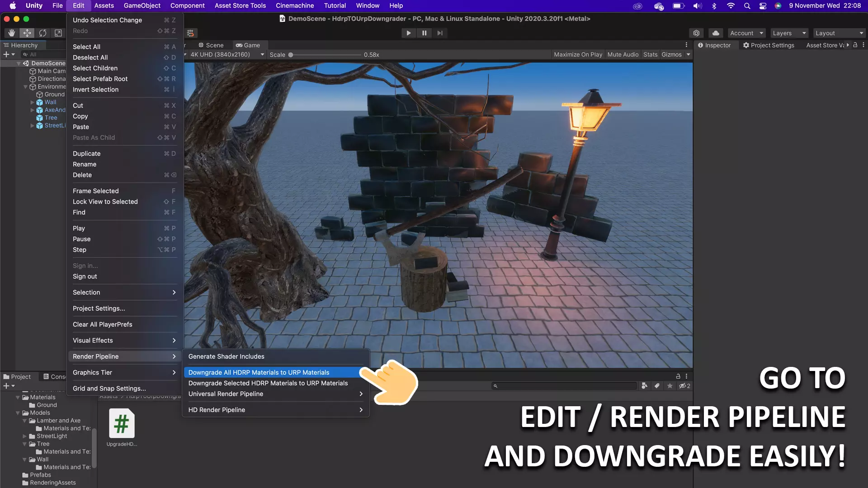Toggle Stats overlay in Game view
The width and height of the screenshot is (868, 488).
(x=650, y=55)
